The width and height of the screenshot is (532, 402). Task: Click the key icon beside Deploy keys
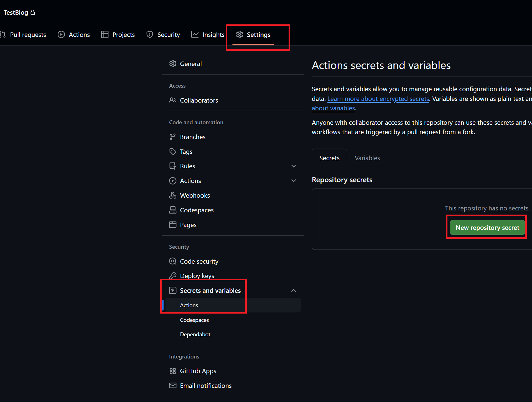pyautogui.click(x=173, y=276)
